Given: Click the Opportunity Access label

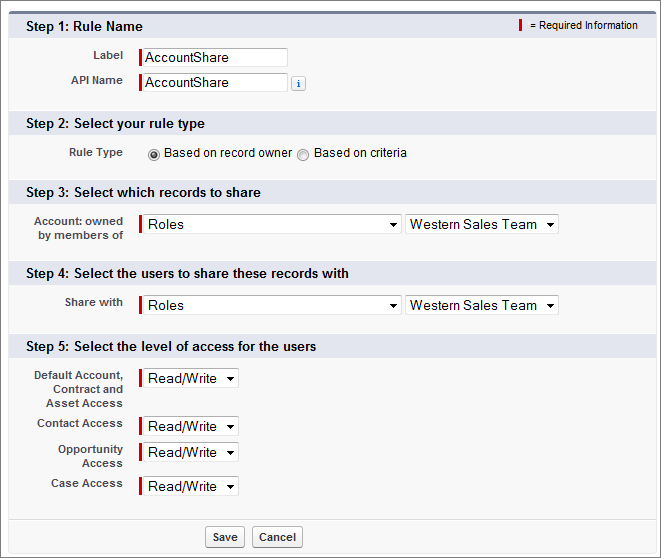Looking at the screenshot, I should [90, 456].
